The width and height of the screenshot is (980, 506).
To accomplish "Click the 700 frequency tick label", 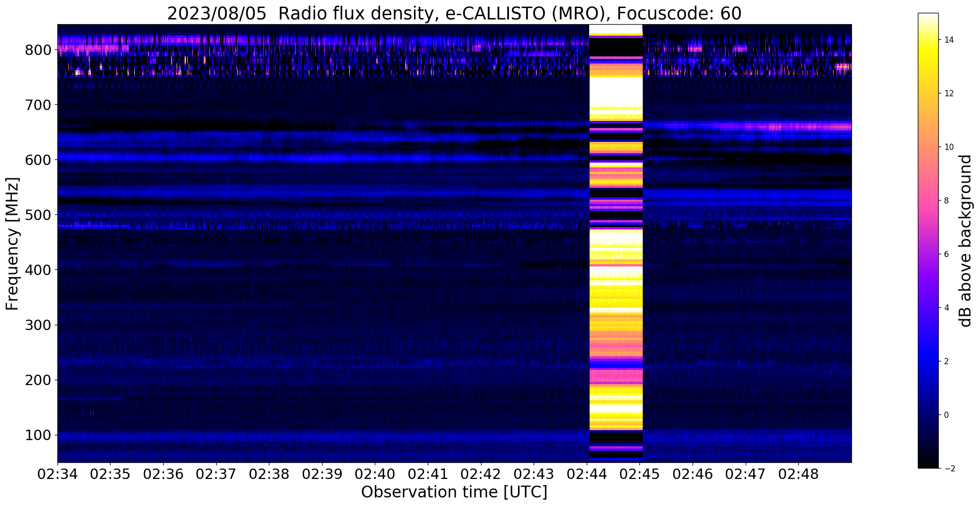I will (37, 105).
